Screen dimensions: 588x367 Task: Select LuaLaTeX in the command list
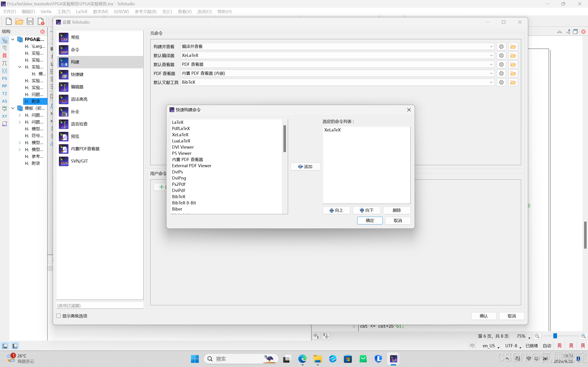pos(181,141)
